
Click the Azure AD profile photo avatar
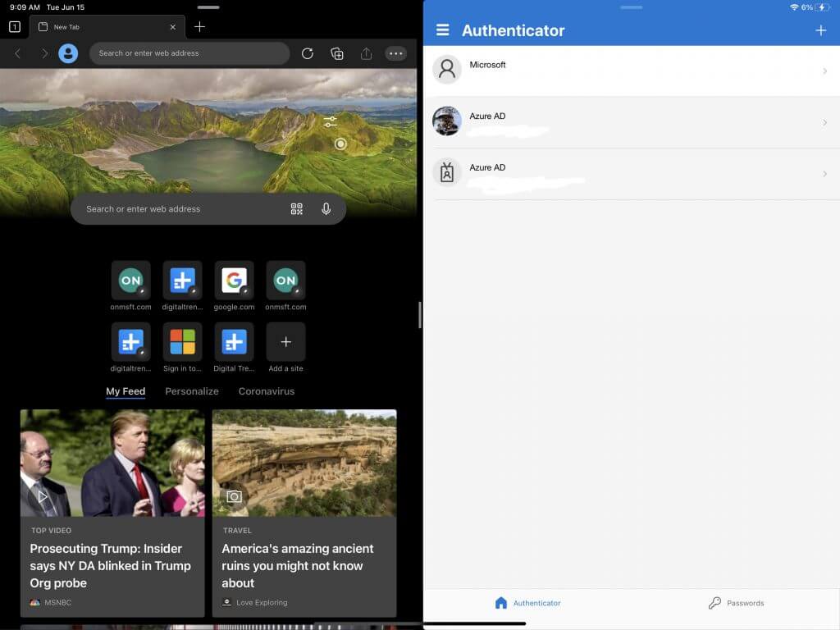click(x=447, y=121)
